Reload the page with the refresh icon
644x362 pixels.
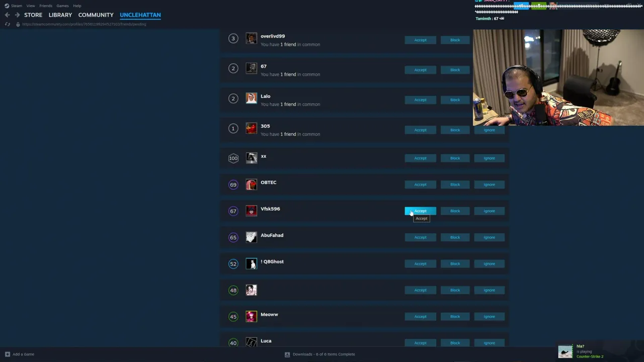point(8,24)
